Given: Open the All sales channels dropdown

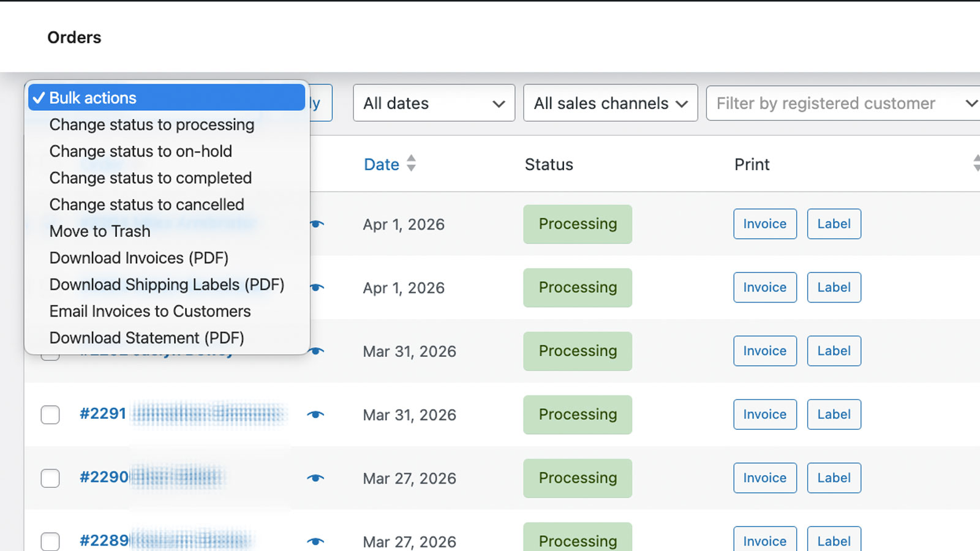Looking at the screenshot, I should click(x=609, y=103).
